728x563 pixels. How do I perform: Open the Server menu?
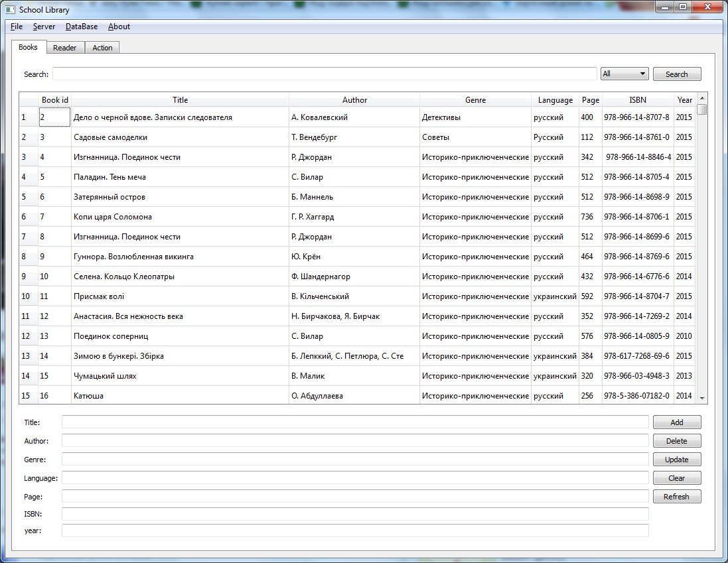[x=44, y=27]
